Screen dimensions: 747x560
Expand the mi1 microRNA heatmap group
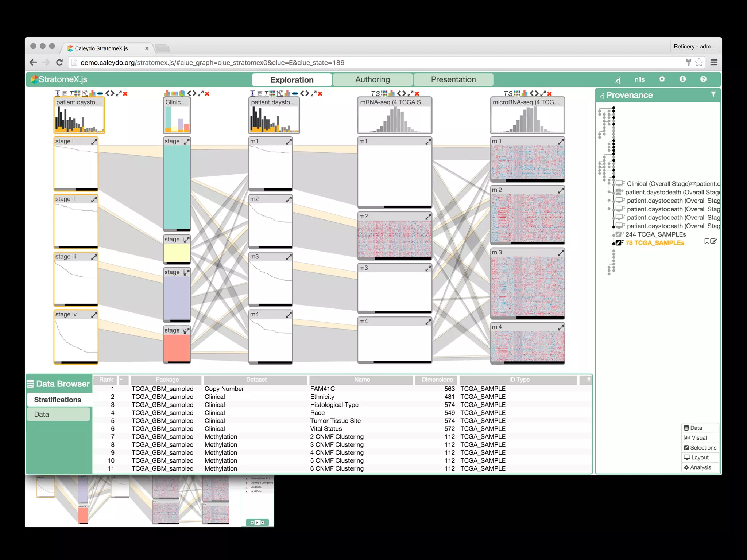click(x=561, y=142)
